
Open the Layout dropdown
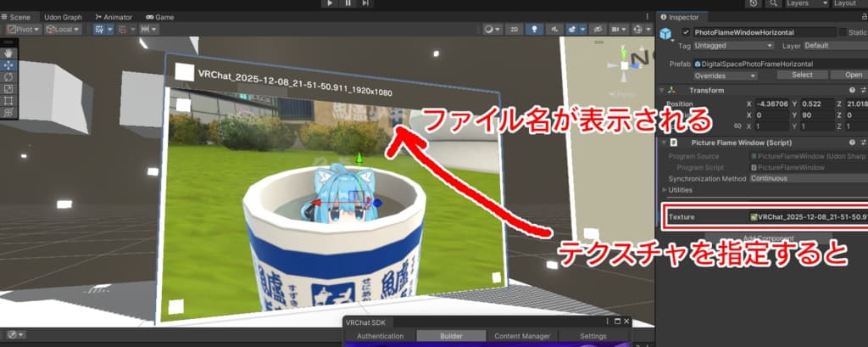pos(849,3)
